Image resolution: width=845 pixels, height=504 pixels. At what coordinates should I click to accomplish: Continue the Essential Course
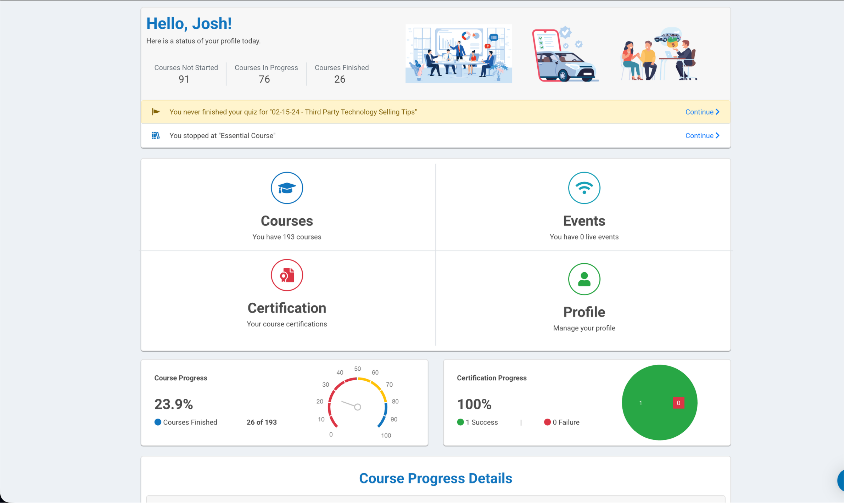pyautogui.click(x=703, y=136)
